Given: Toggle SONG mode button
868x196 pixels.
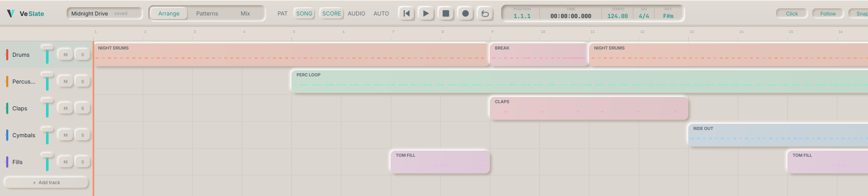Looking at the screenshot, I should click(x=304, y=13).
